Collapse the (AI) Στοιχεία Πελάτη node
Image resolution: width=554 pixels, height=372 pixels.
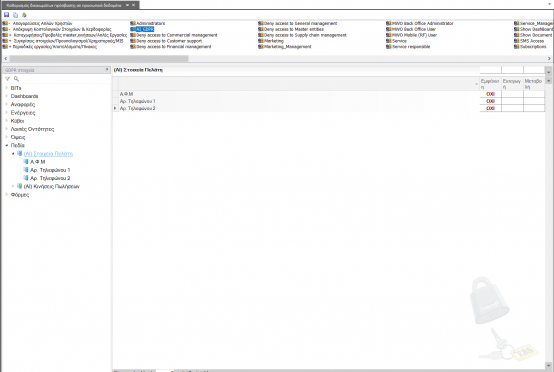tap(13, 153)
